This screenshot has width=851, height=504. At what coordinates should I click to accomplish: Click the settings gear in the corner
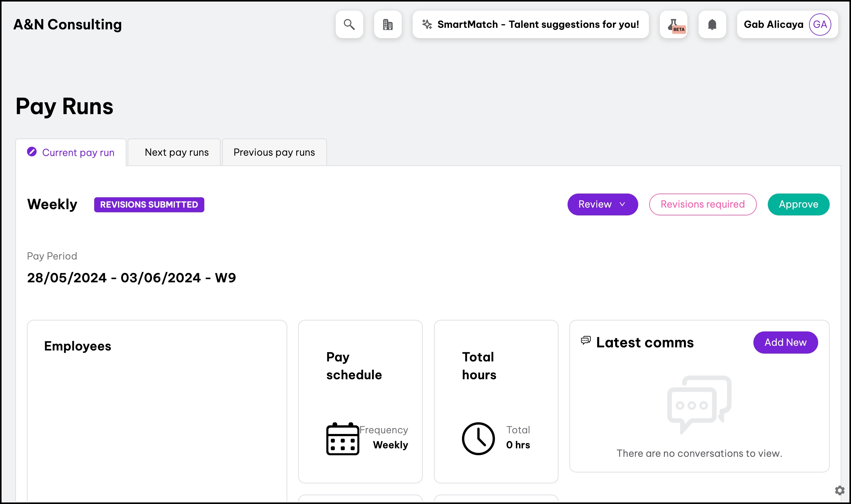[x=839, y=490]
